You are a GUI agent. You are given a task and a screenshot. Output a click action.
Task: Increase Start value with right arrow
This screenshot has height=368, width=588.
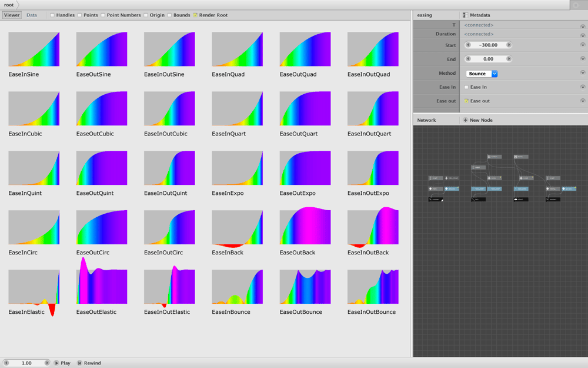[x=509, y=45]
